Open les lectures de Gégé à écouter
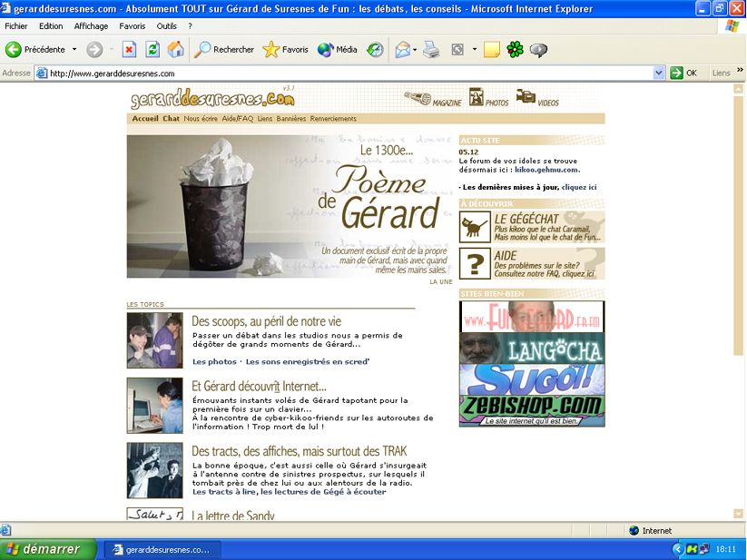 click(x=323, y=492)
